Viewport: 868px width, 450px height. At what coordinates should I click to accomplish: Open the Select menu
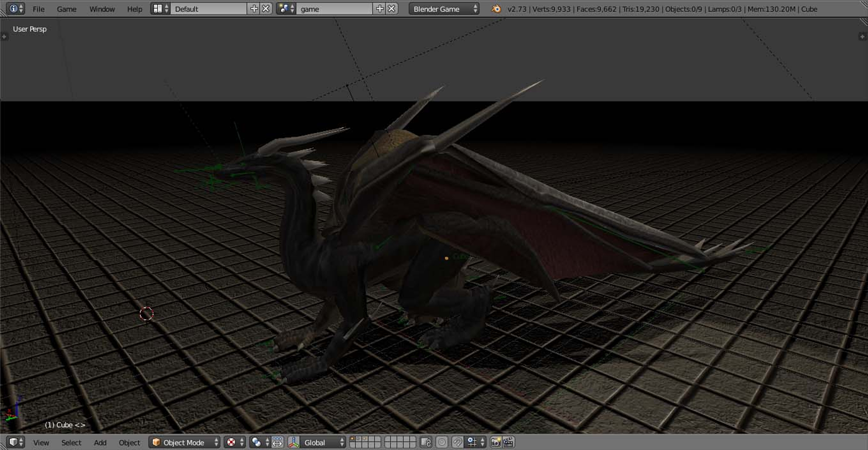click(x=71, y=442)
